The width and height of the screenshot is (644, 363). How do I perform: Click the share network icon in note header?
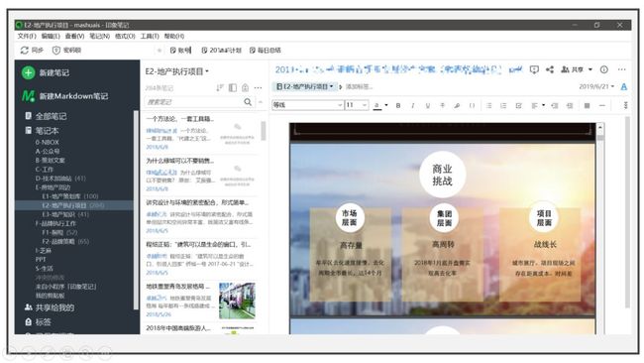[550, 69]
